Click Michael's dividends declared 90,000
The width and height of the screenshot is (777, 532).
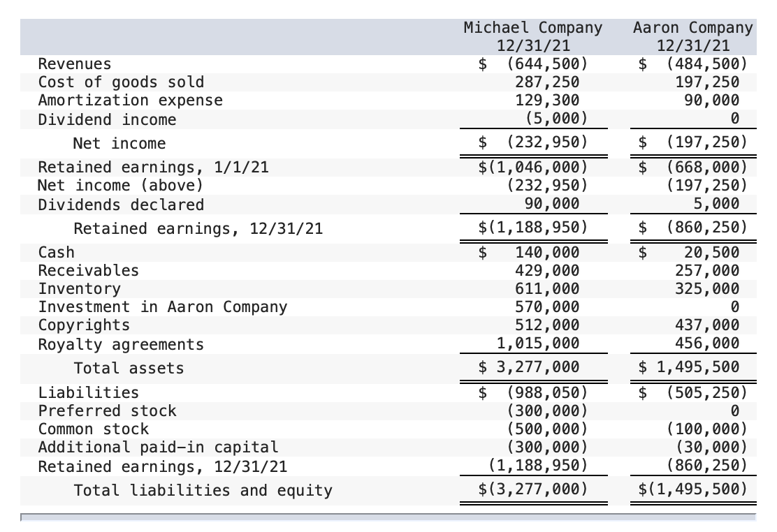[x=551, y=204]
